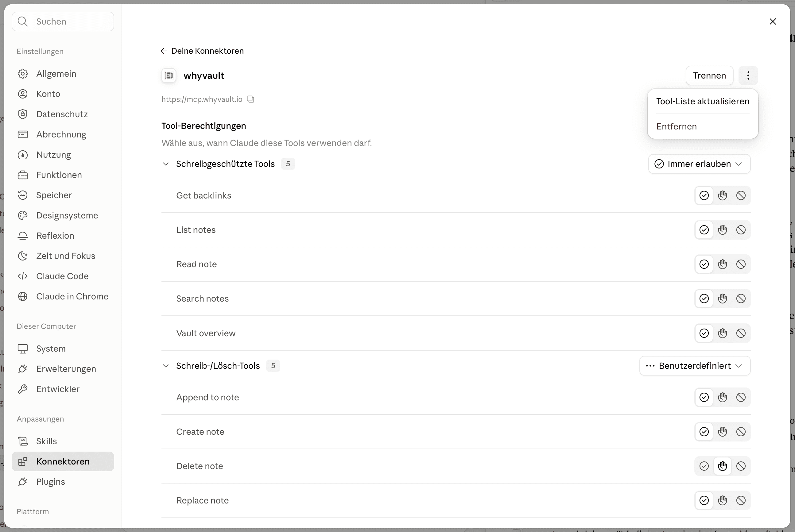The height and width of the screenshot is (532, 795).
Task: Open the Skills section
Action: pos(63,441)
